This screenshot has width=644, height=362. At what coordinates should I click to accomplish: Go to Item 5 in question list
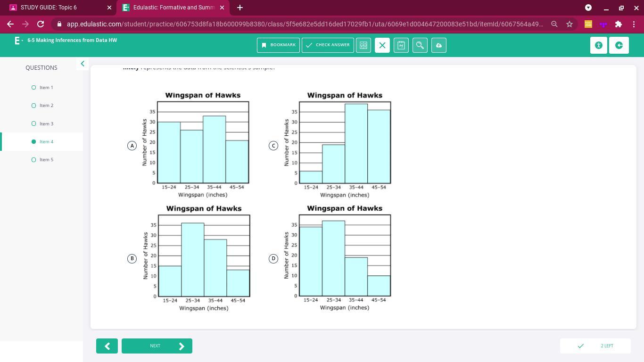(x=46, y=160)
